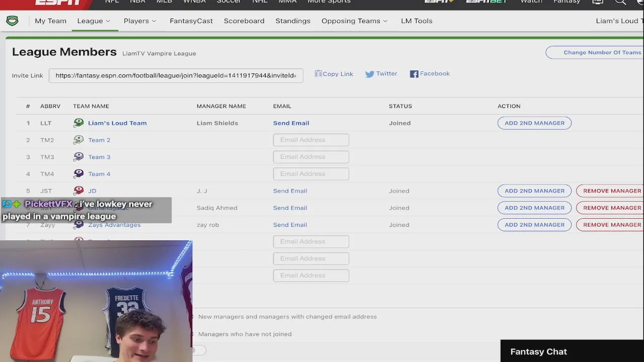The image size is (644, 362).
Task: Click the Status column header
Action: (400, 106)
